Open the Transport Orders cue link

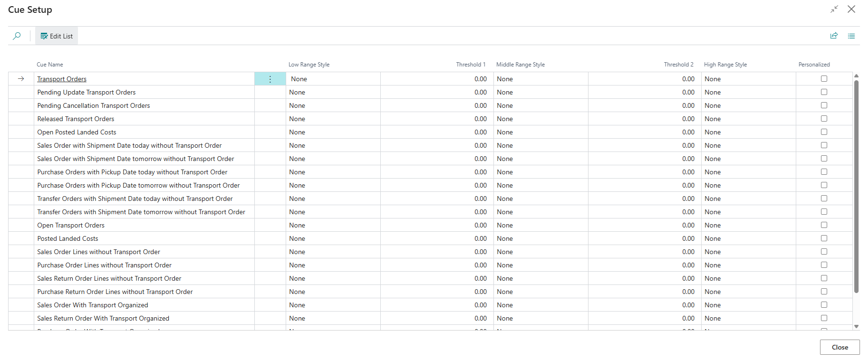62,79
